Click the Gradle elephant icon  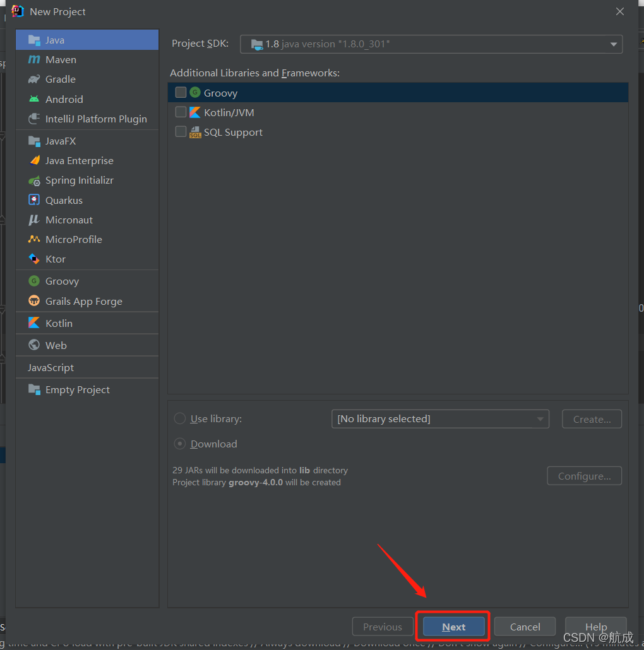click(34, 79)
